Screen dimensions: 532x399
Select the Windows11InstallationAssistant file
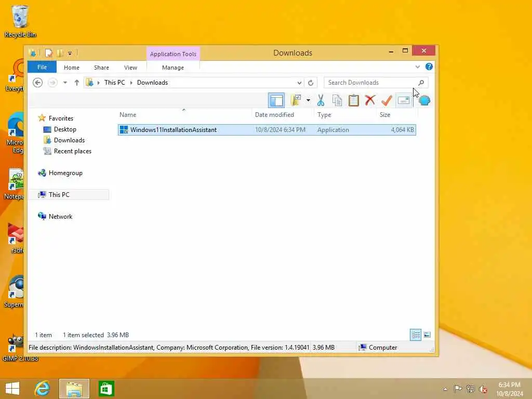click(267, 130)
